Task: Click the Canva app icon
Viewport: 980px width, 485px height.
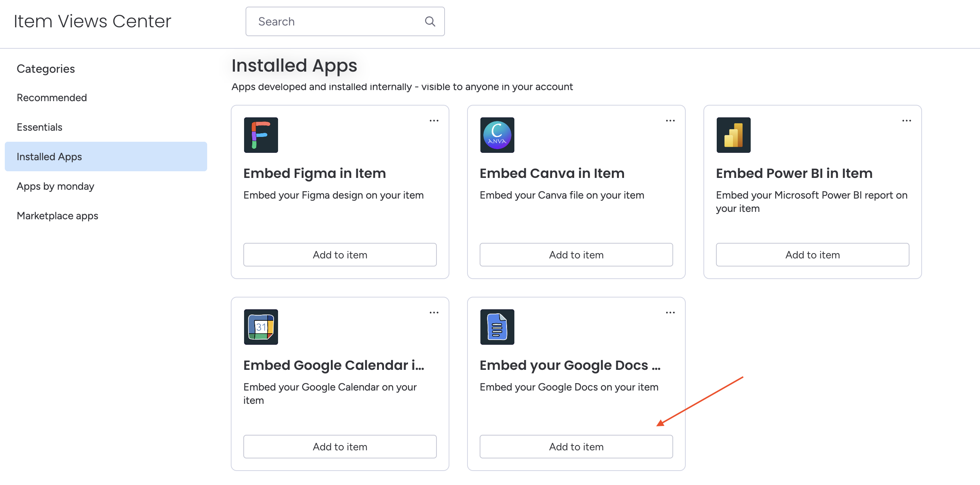Action: pyautogui.click(x=497, y=135)
